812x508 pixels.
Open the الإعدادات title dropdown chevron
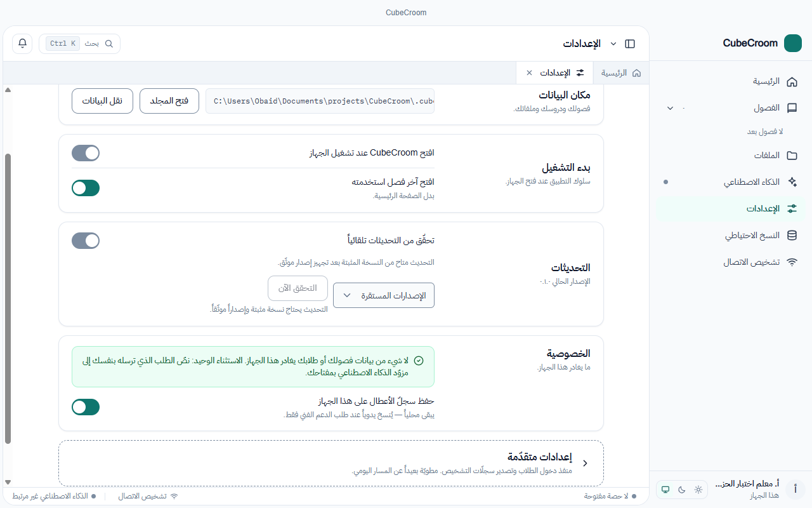(x=613, y=44)
